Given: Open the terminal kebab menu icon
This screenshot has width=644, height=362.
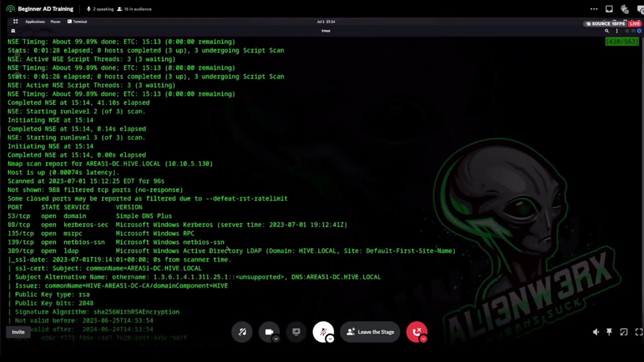Looking at the screenshot, I should (617, 31).
